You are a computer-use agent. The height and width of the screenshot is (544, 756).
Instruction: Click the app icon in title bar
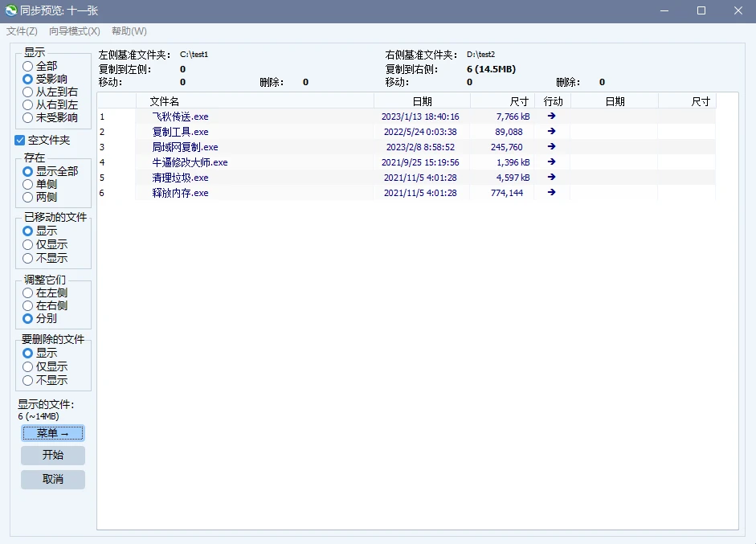10,10
